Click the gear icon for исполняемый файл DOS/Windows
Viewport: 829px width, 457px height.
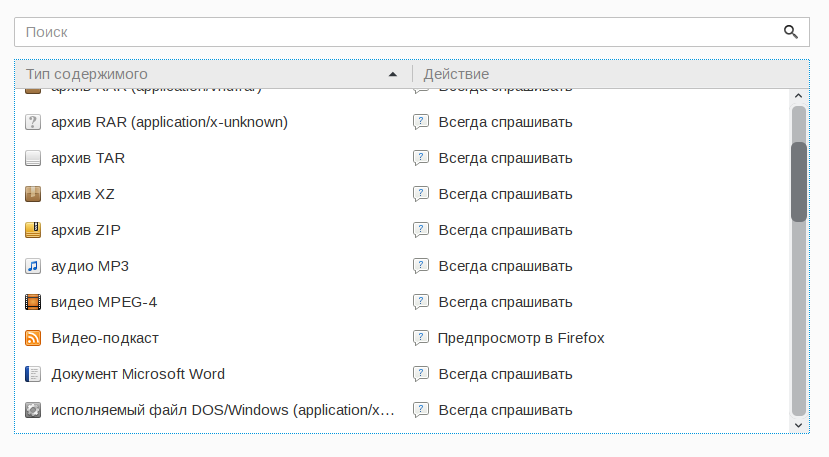pos(33,410)
